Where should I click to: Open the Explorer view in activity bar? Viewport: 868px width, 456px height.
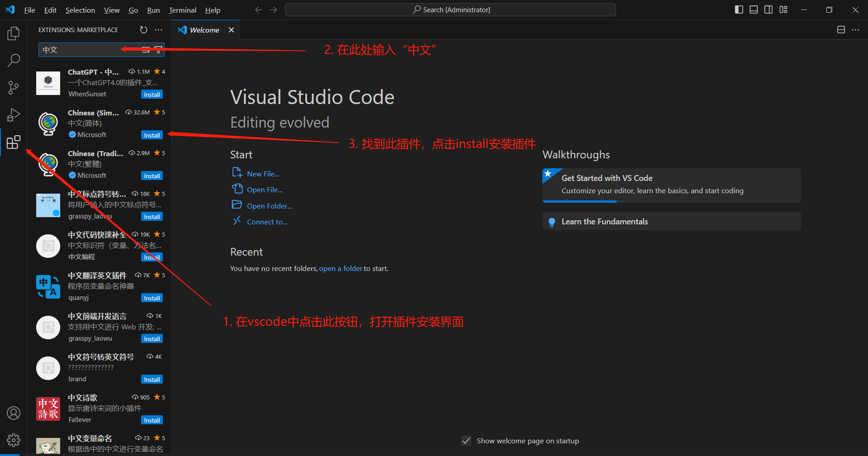pos(14,33)
